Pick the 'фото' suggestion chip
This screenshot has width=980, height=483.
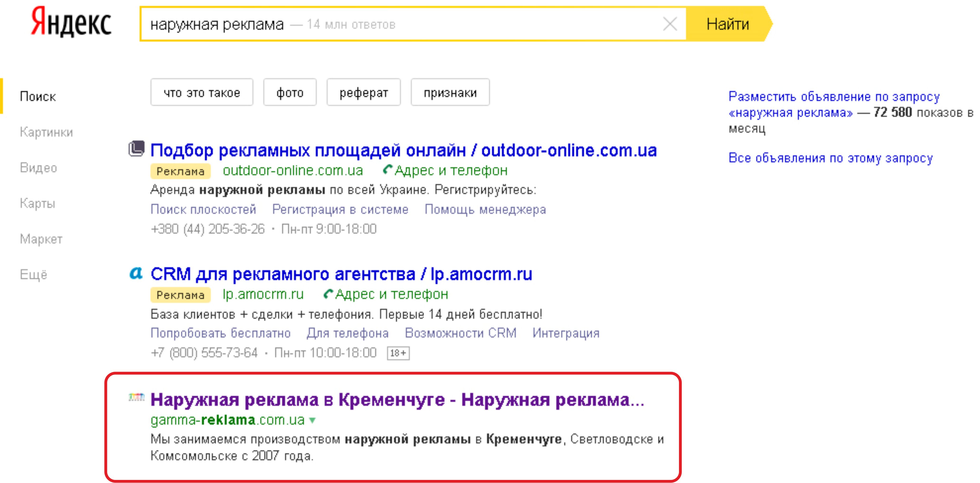290,92
